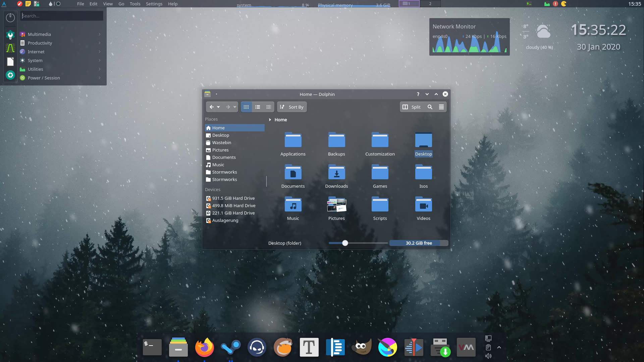The height and width of the screenshot is (362, 644).
Task: Click the search icon in Dolphin toolbar
Action: [429, 107]
